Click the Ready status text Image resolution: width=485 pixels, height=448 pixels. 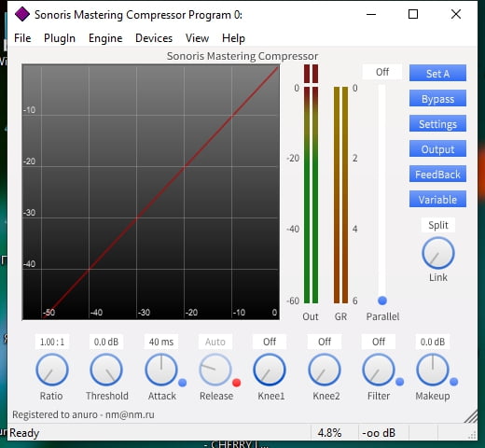point(24,433)
